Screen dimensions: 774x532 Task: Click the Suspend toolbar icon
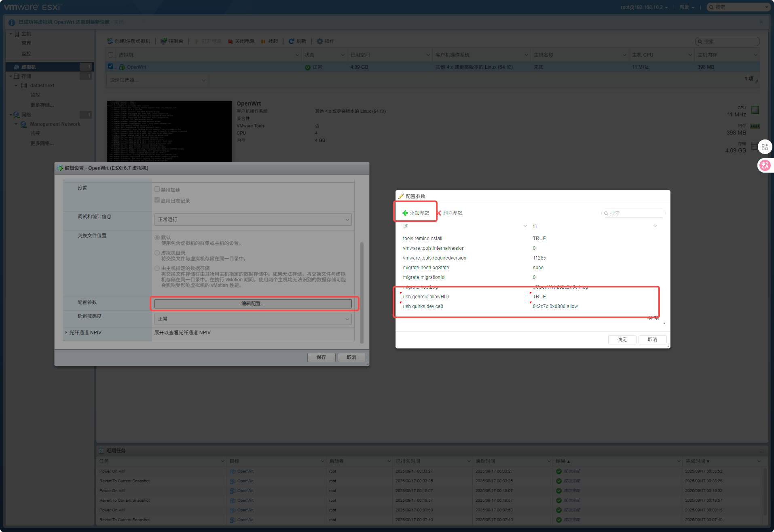[x=263, y=41]
